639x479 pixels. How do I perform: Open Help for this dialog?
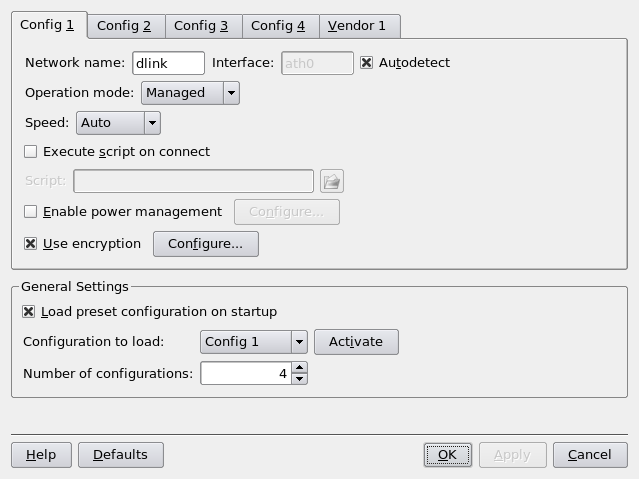point(41,455)
